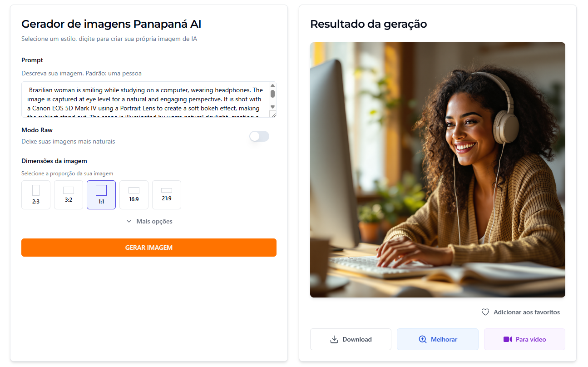Select the 2:3 portrait ratio icon
588x367 pixels.
[36, 190]
